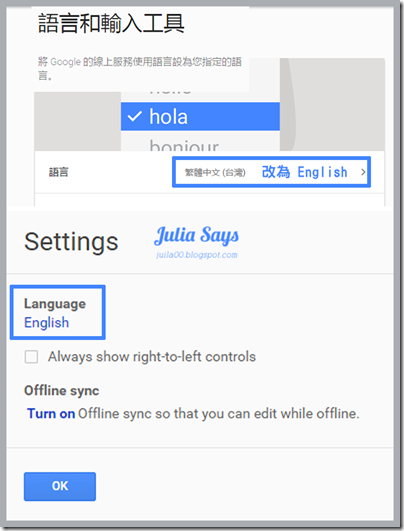Click the Offline sync section heading
Image resolution: width=404 pixels, height=531 pixels.
click(x=62, y=390)
